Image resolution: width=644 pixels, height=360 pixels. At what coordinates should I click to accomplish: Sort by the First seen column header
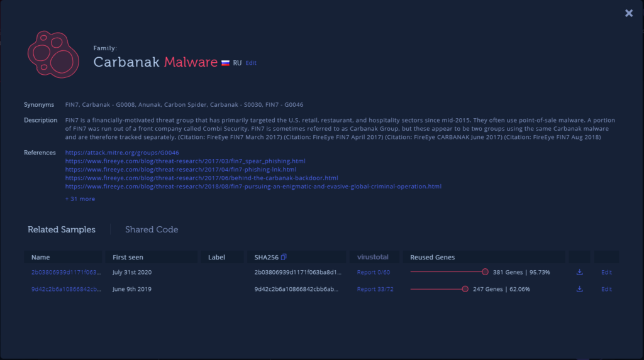point(128,257)
